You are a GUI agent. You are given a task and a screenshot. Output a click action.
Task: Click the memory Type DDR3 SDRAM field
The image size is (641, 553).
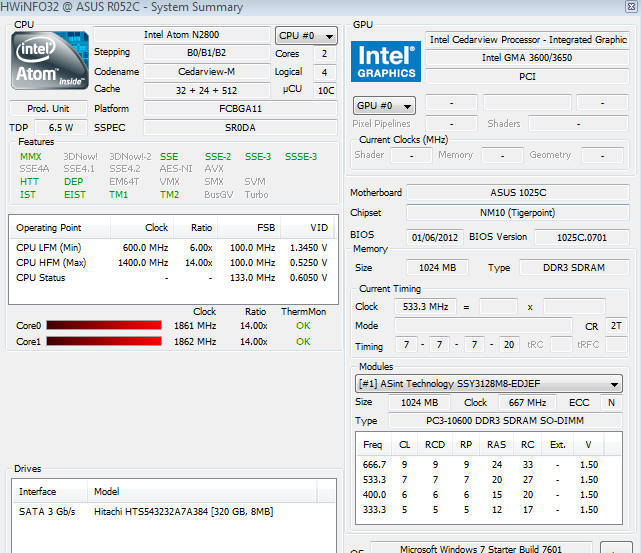574,268
